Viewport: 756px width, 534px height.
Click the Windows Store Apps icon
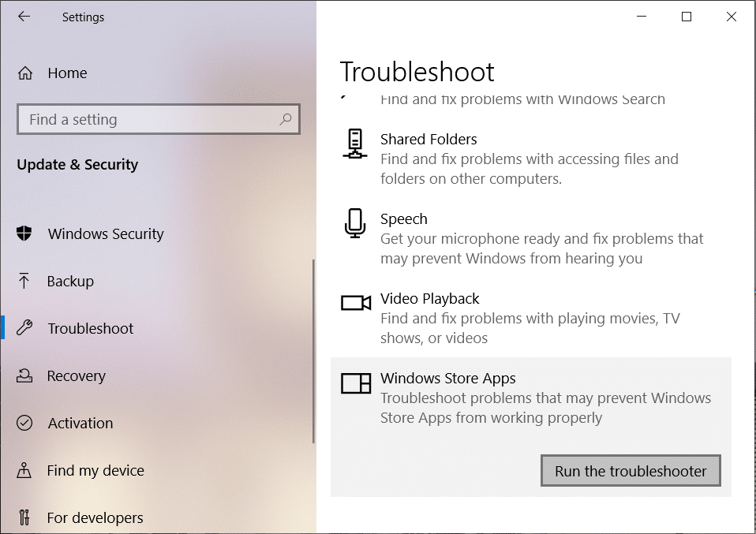[354, 383]
